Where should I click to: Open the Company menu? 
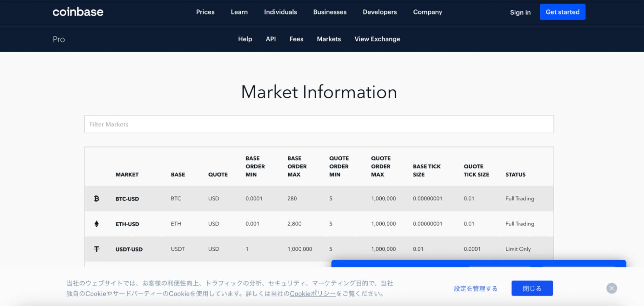(x=427, y=12)
